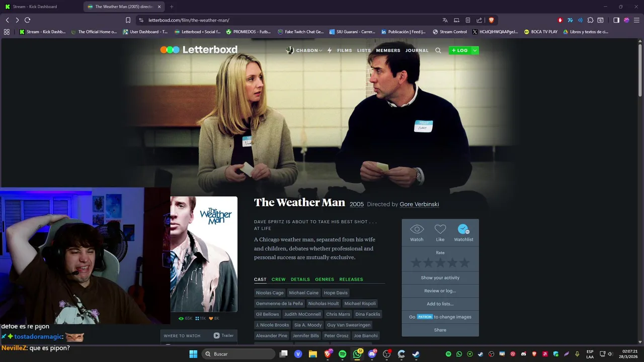Open Letterboxd Social bookmark
This screenshot has height=362, width=644.
pos(197,32)
